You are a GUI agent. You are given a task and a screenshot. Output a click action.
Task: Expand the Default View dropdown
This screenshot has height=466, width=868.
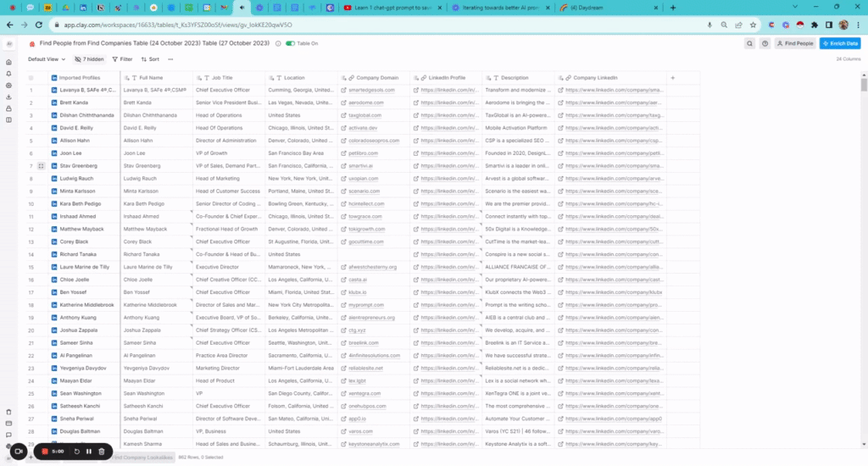click(x=47, y=59)
